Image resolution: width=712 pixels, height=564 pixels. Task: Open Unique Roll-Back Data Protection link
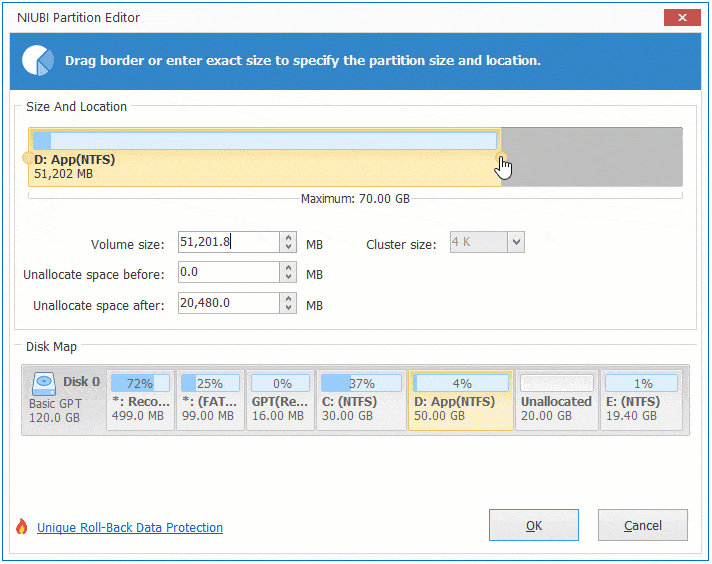pyautogui.click(x=130, y=527)
